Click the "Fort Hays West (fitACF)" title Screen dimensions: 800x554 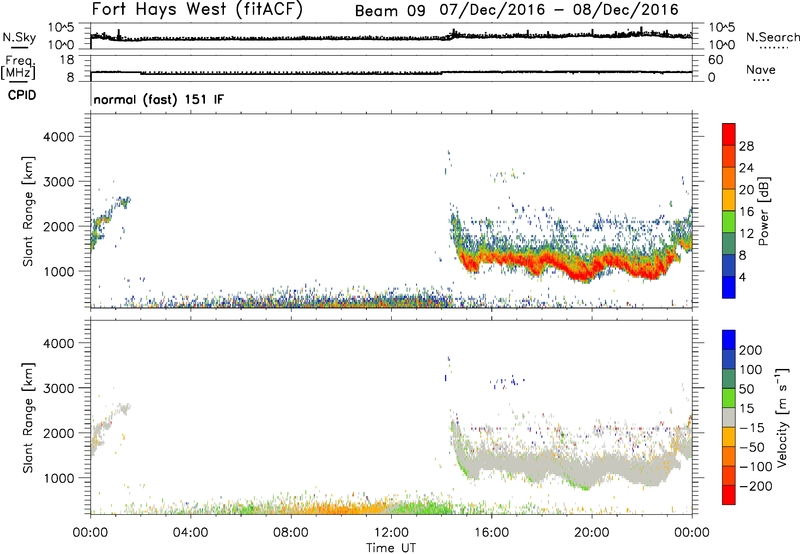point(197,9)
